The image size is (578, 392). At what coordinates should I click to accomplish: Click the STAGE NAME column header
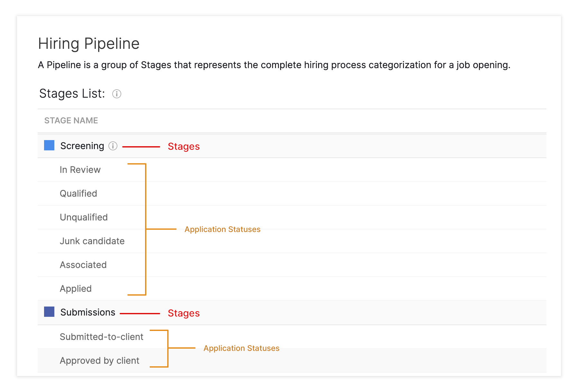coord(71,120)
